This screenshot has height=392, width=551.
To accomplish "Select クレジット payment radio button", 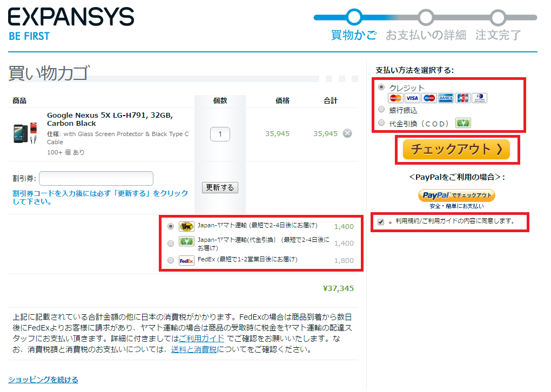I will pyautogui.click(x=381, y=87).
